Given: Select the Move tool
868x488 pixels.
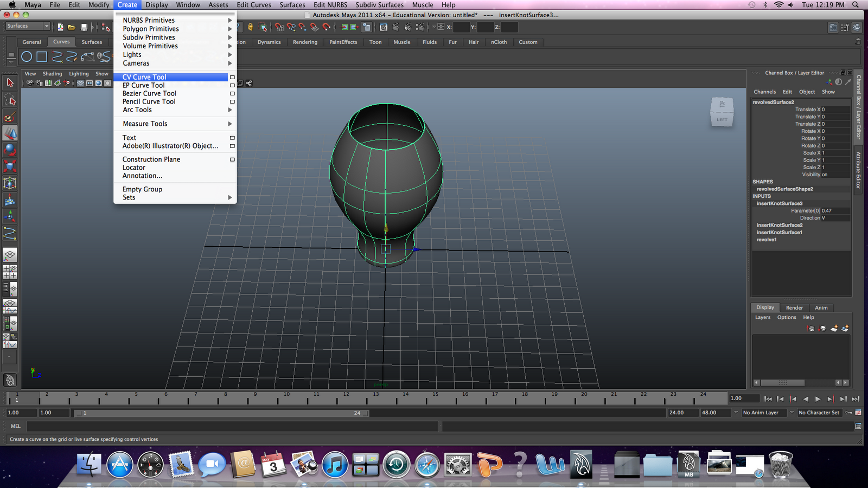Looking at the screenshot, I should (10, 133).
